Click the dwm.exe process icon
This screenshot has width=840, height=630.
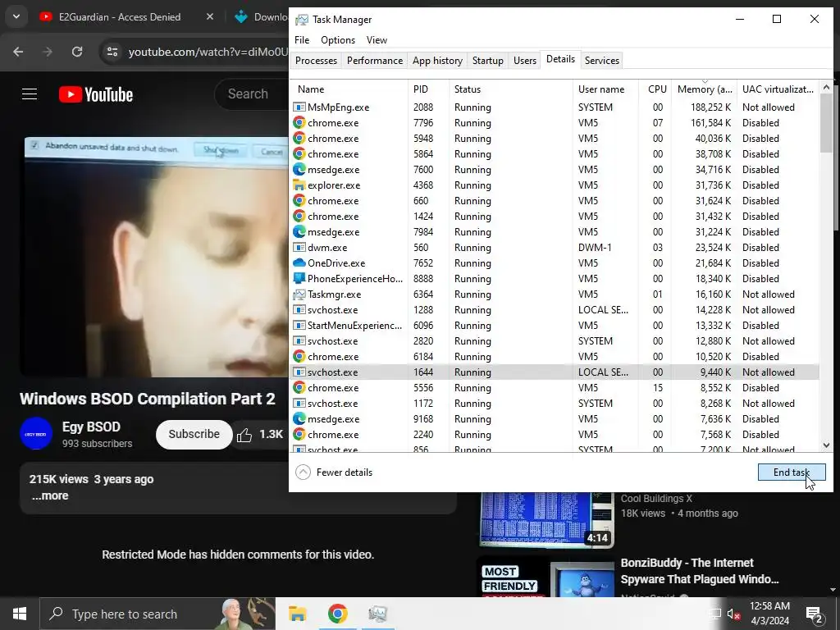tap(299, 248)
